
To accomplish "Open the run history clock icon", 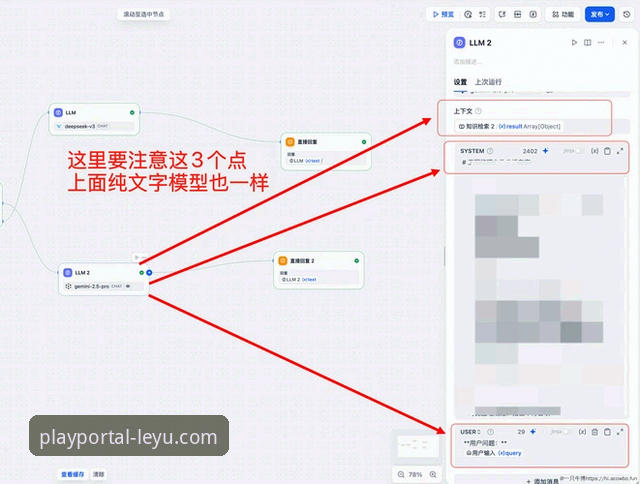I will pos(468,14).
